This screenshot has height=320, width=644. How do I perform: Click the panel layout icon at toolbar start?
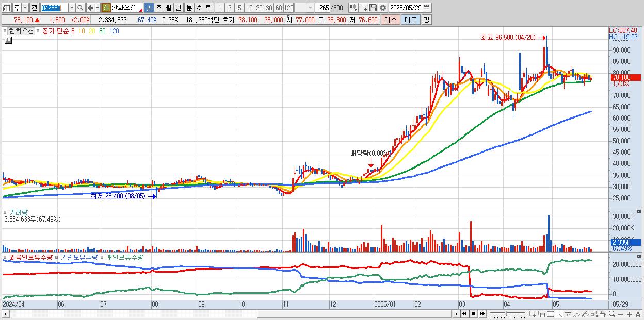pyautogui.click(x=6, y=8)
